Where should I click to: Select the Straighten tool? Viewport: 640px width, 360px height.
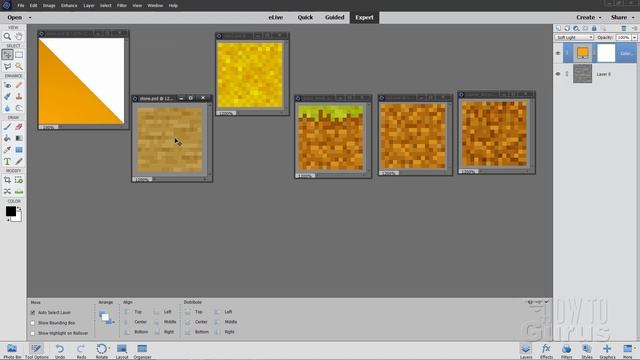click(x=19, y=191)
